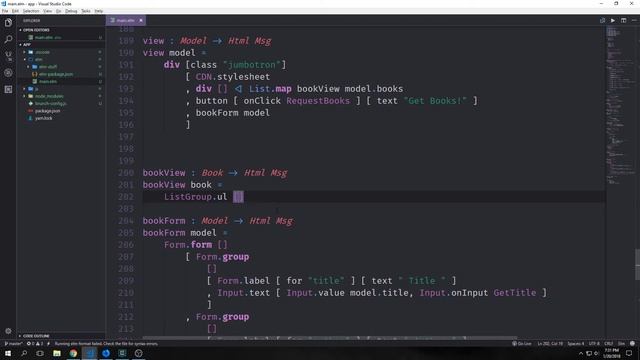This screenshot has width=640, height=360.
Task: Click the lightning bolt status bar icon
Action: (x=49, y=344)
